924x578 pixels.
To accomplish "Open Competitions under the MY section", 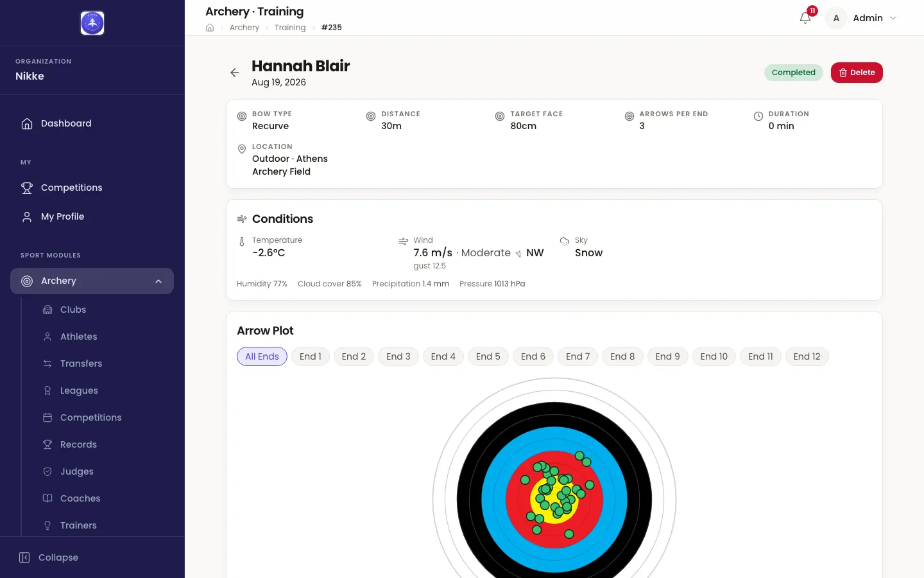I will pyautogui.click(x=92, y=188).
